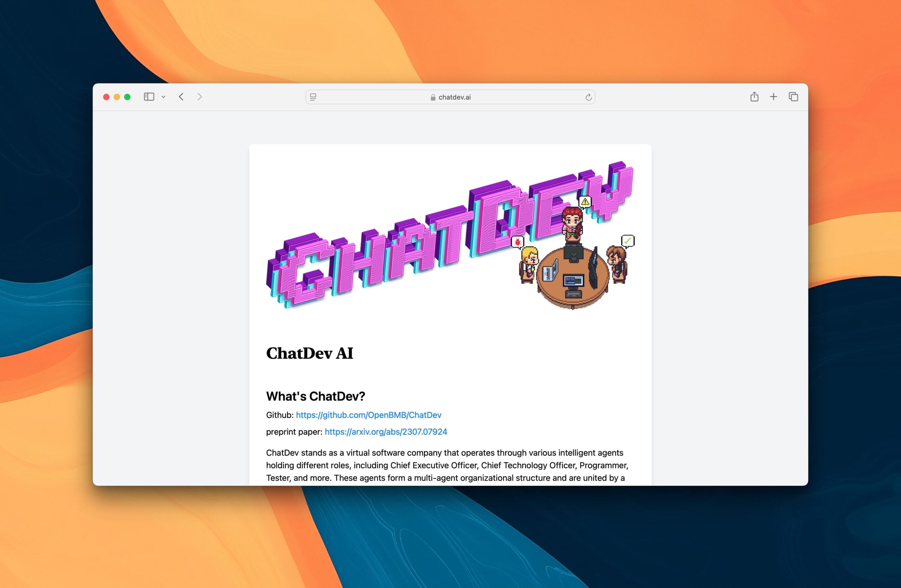Open the arxiv preprint paper link
901x588 pixels.
point(386,432)
